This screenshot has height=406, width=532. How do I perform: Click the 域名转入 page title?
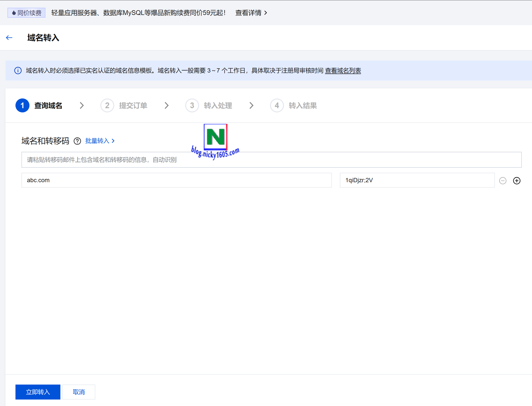coord(43,38)
